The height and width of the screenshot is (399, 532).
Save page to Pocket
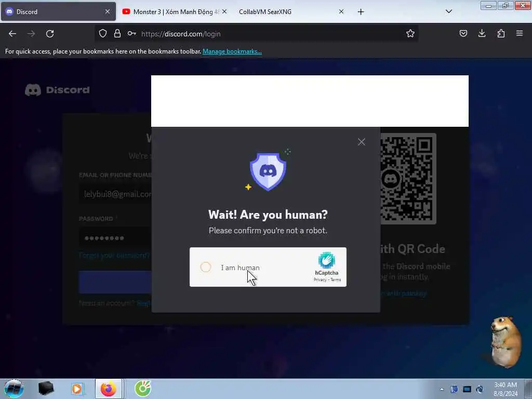(463, 33)
